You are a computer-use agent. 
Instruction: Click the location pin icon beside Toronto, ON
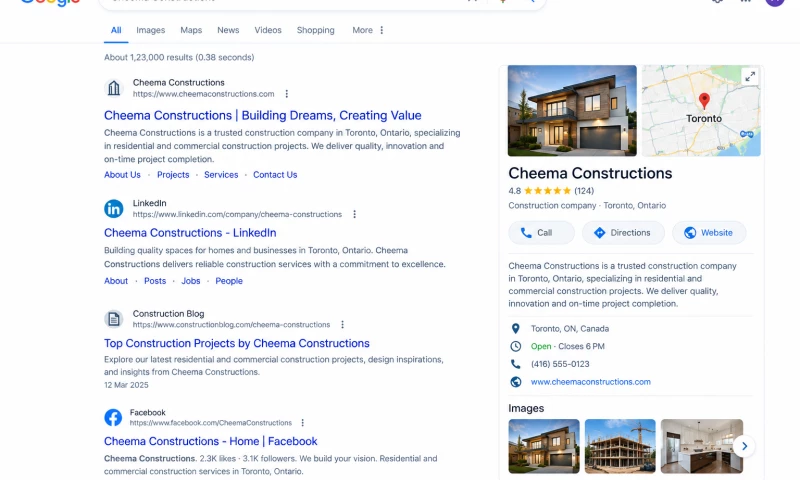click(516, 329)
